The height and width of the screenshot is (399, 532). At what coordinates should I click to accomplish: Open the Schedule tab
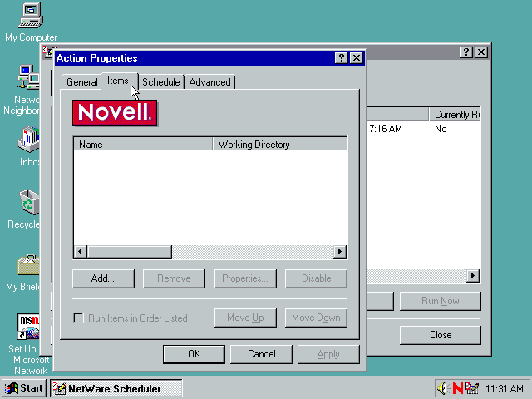(160, 82)
